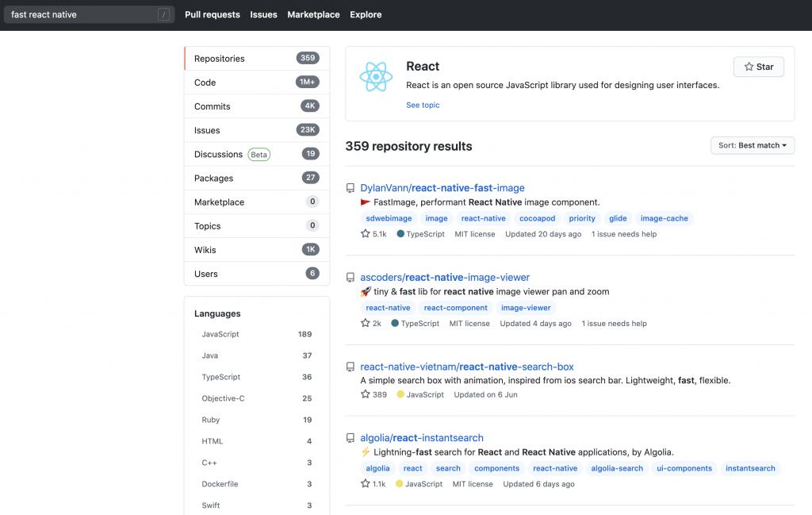Image resolution: width=812 pixels, height=515 pixels.
Task: Select Repositories results filter
Action: pyautogui.click(x=257, y=59)
